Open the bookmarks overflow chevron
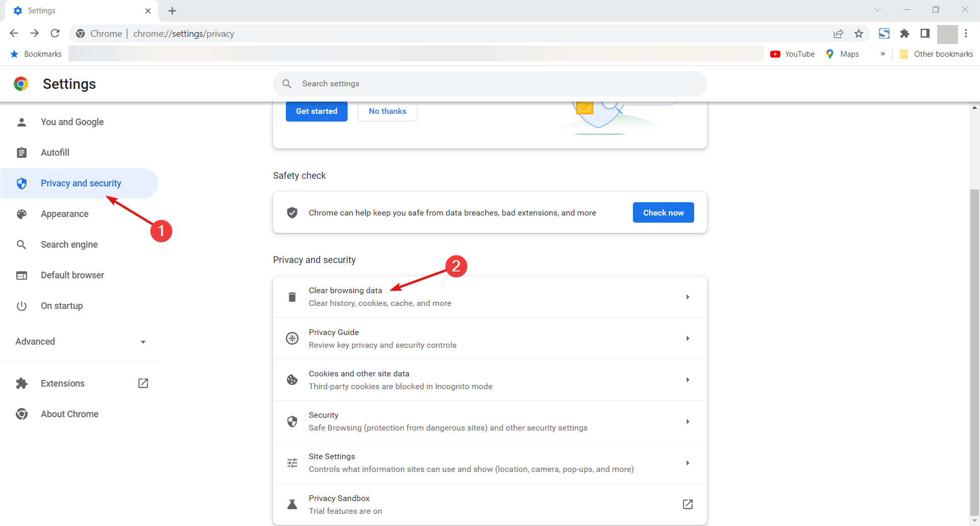 tap(884, 54)
